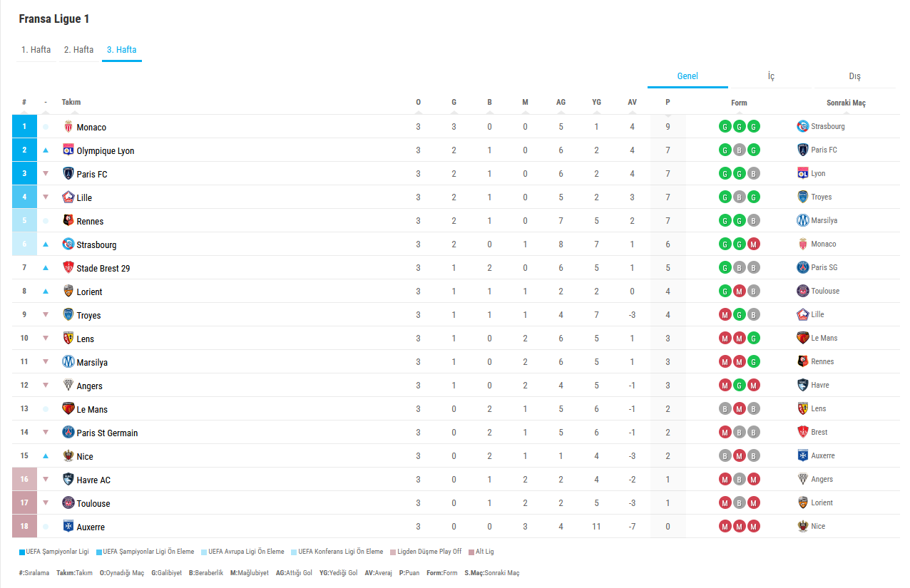This screenshot has width=910, height=588.
Task: Click the UEFA Şampiyonlar Ligi legend swatch
Action: 22,552
